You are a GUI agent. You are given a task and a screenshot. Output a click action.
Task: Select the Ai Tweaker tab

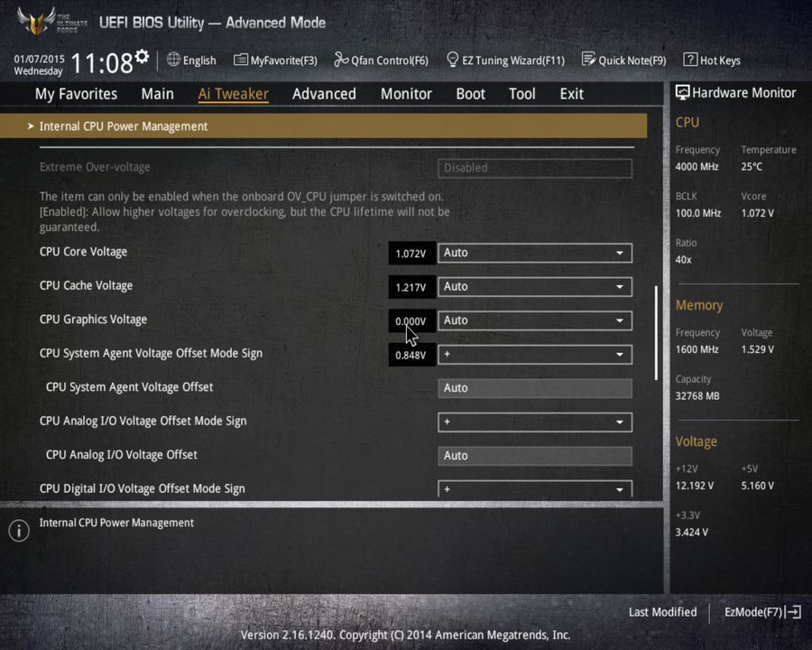tap(233, 94)
